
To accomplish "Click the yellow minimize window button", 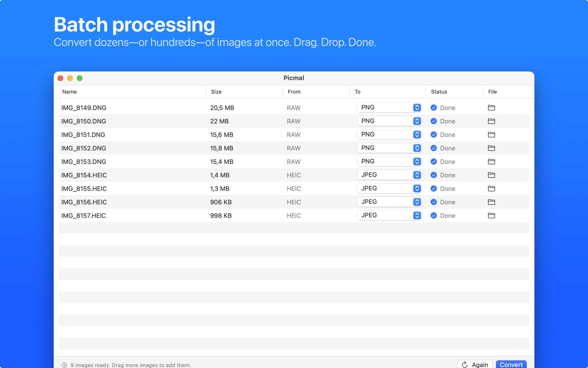I will point(70,78).
